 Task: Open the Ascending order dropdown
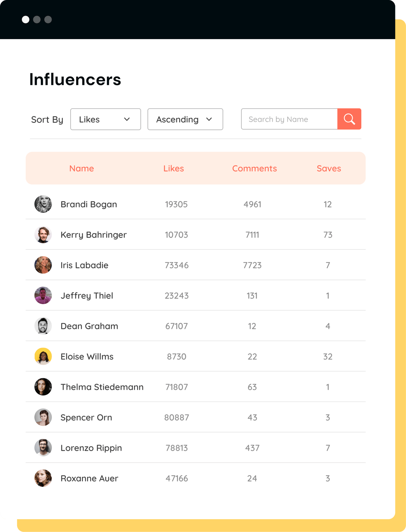pos(185,119)
